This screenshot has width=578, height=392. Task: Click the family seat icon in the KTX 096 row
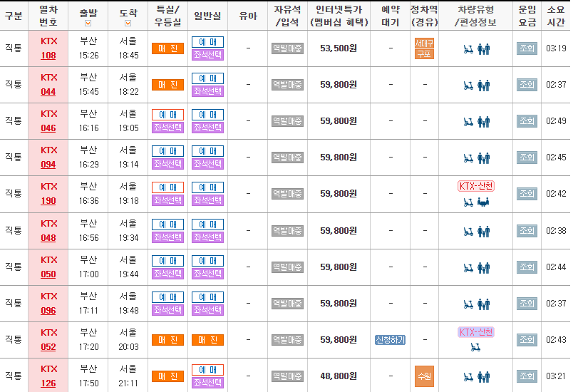(x=484, y=304)
